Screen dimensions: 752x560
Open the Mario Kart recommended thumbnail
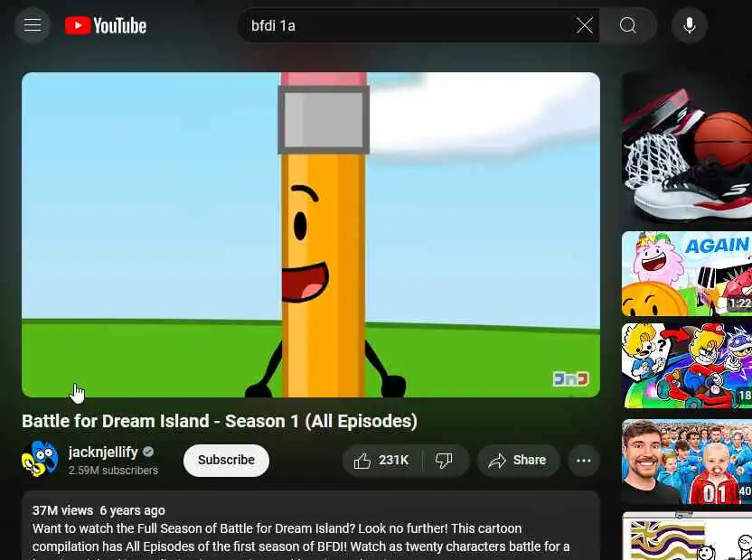coord(687,365)
